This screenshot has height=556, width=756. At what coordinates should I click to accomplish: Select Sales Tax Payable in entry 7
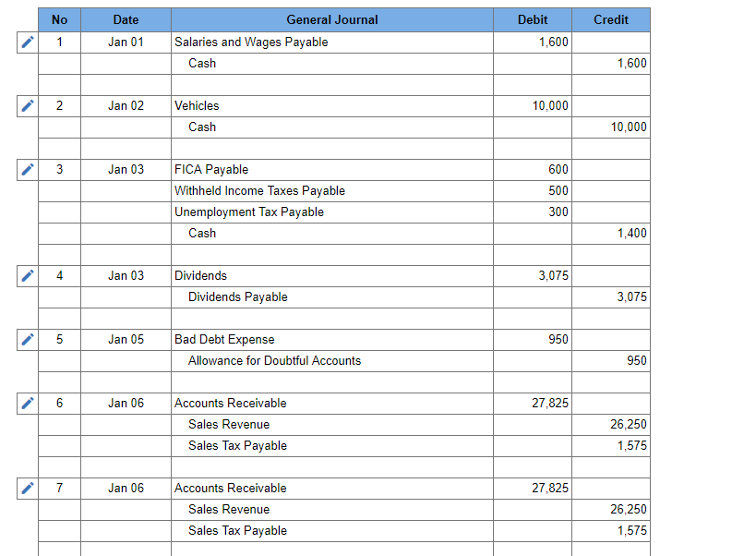[x=332, y=530]
